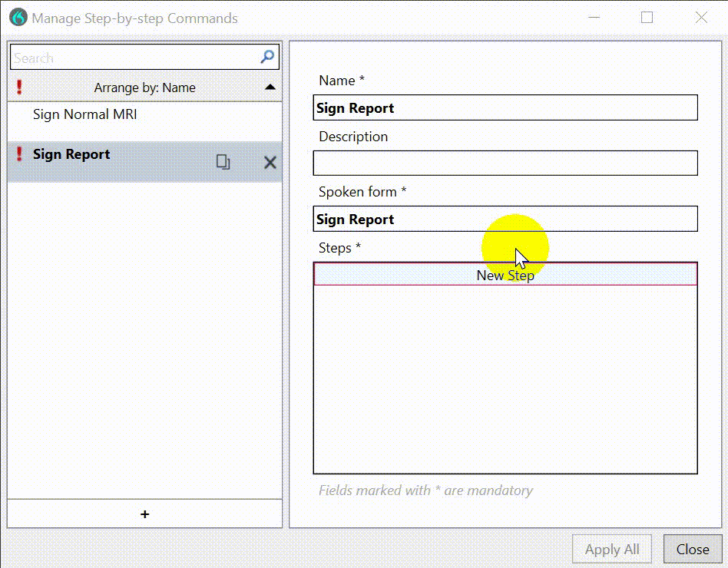Screen dimensions: 728x568
Task: Add a new command with plus button
Action: coord(145,514)
